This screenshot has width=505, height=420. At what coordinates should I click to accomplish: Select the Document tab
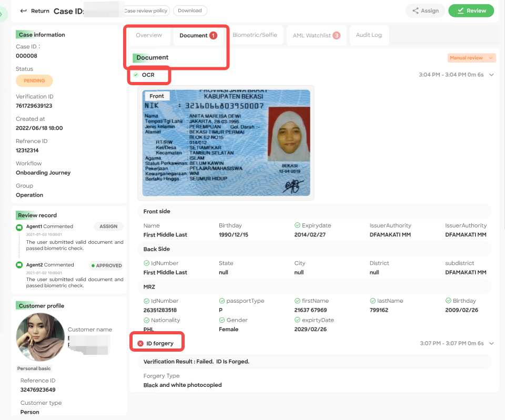point(198,35)
